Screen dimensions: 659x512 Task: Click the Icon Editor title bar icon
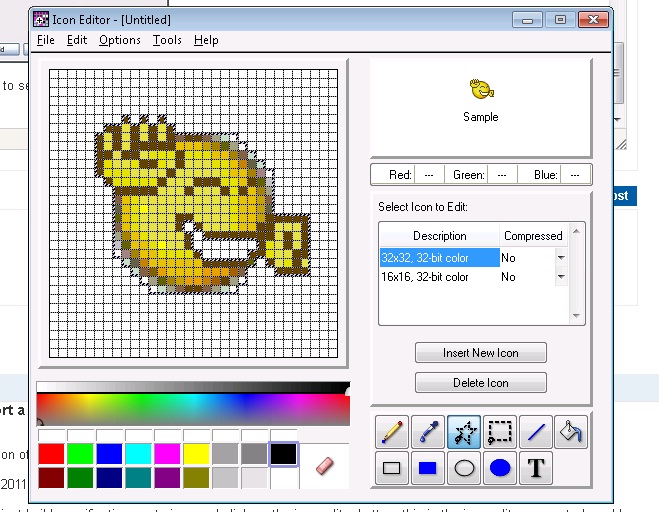[x=41, y=20]
